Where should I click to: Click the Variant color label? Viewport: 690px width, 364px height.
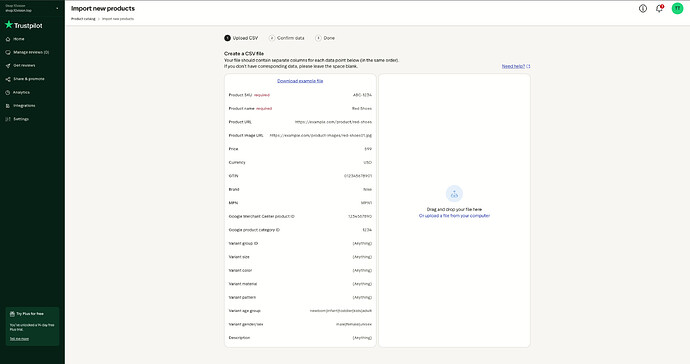240,271
